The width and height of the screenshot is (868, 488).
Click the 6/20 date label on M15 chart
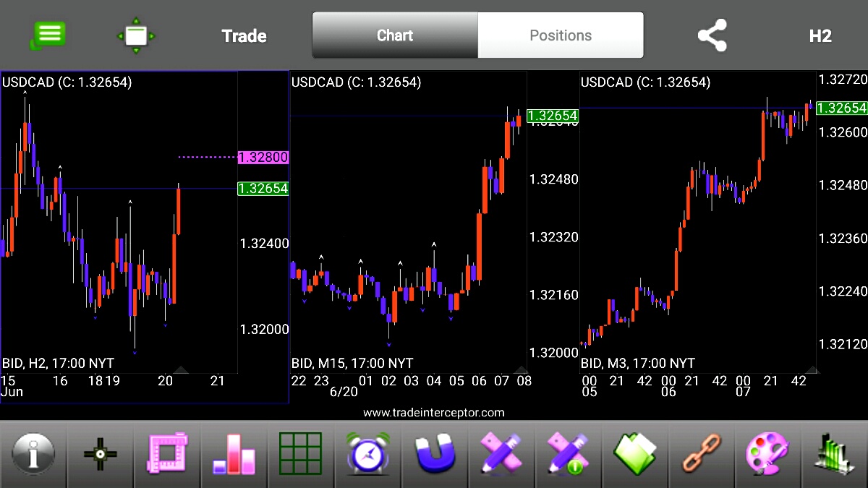click(344, 392)
